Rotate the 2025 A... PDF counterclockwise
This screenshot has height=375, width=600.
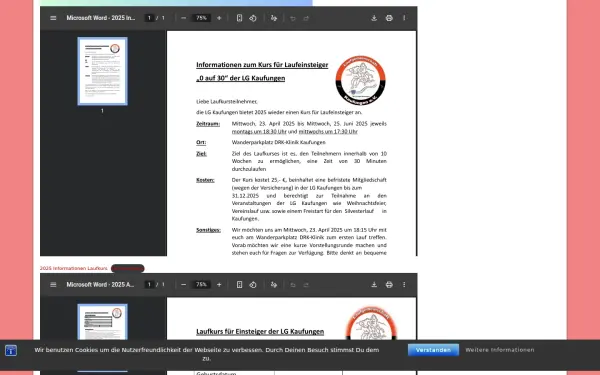[253, 285]
